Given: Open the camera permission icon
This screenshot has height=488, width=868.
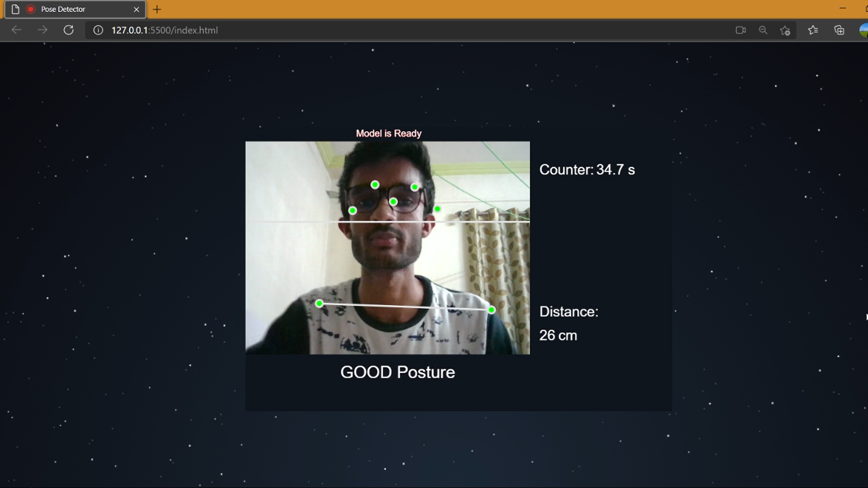Looking at the screenshot, I should pos(741,30).
